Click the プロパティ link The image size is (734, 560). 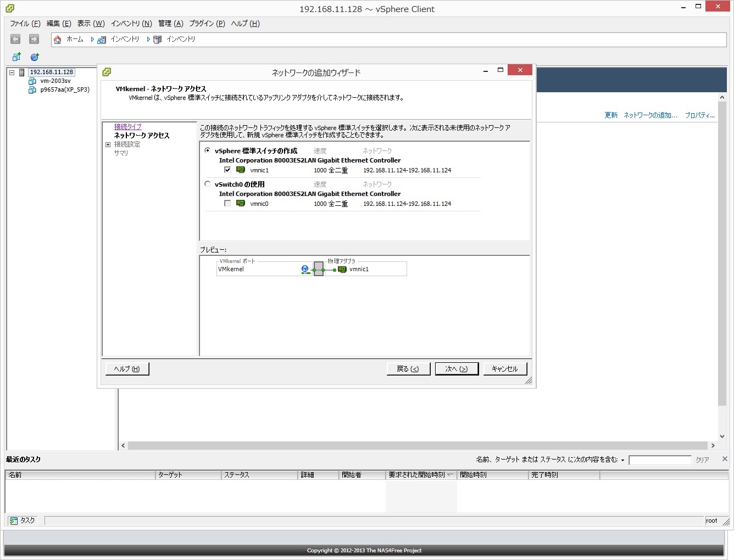pyautogui.click(x=700, y=115)
